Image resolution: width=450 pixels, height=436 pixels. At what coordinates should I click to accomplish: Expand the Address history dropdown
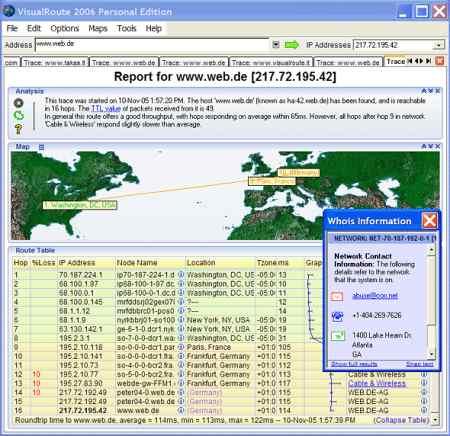[x=276, y=45]
